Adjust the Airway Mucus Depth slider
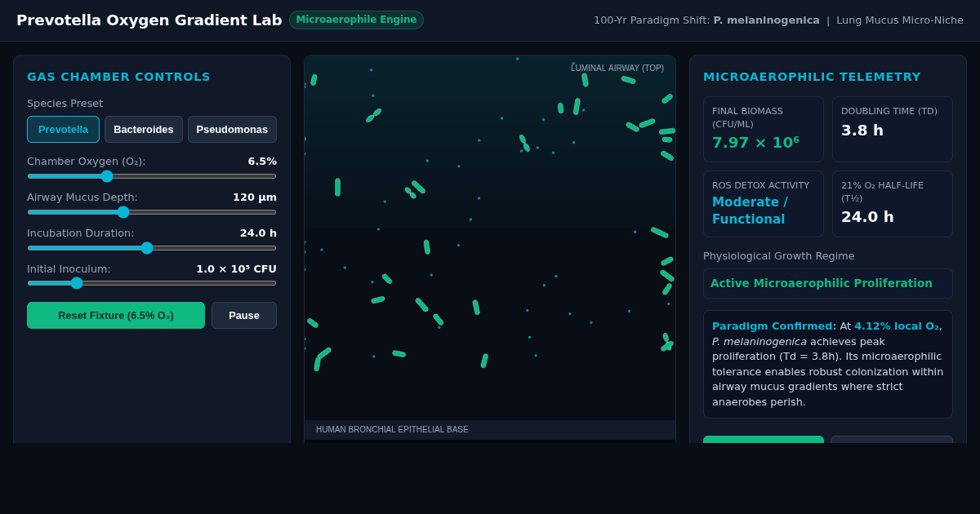Screen dimensions: 980x514 click(x=152, y=212)
